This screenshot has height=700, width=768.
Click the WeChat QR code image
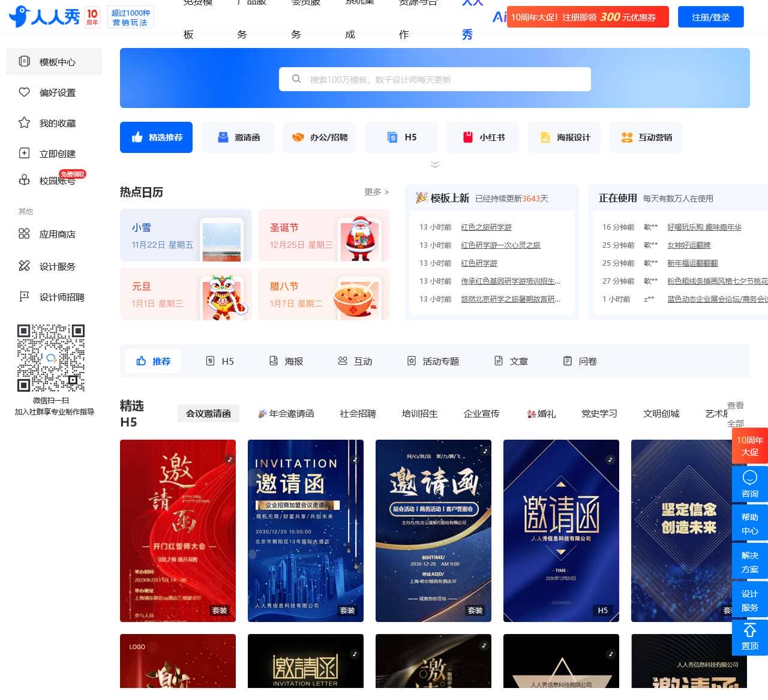click(x=51, y=358)
